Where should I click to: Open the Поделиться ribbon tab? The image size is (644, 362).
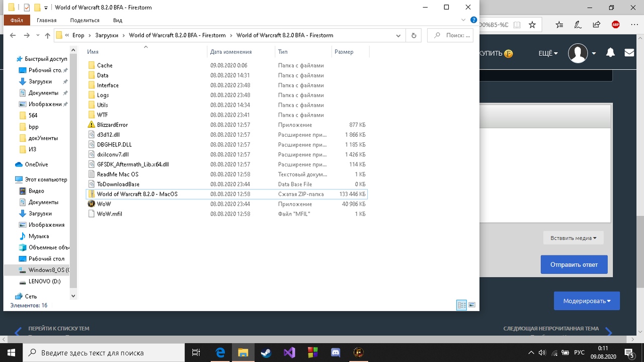pyautogui.click(x=85, y=20)
